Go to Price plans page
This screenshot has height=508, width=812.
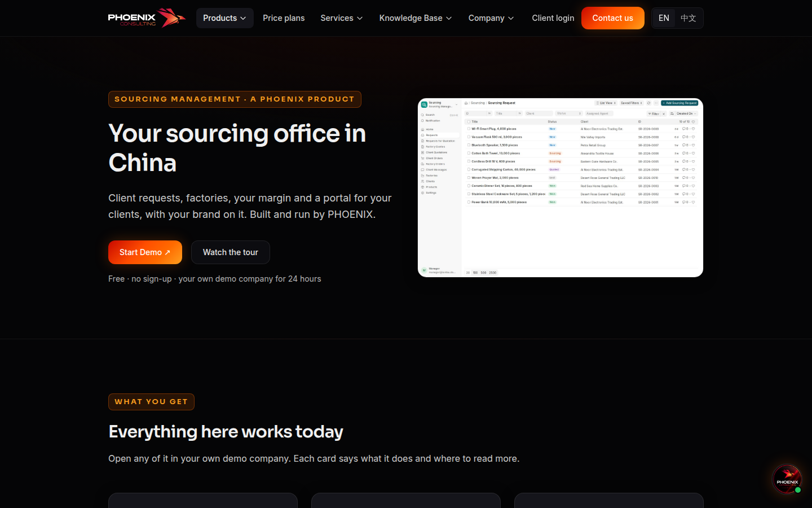point(284,18)
